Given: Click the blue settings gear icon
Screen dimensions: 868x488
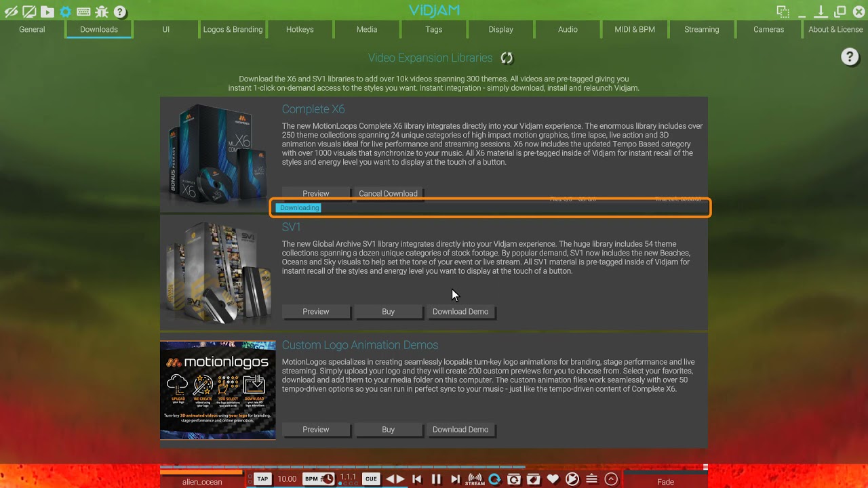Looking at the screenshot, I should pos(65,12).
